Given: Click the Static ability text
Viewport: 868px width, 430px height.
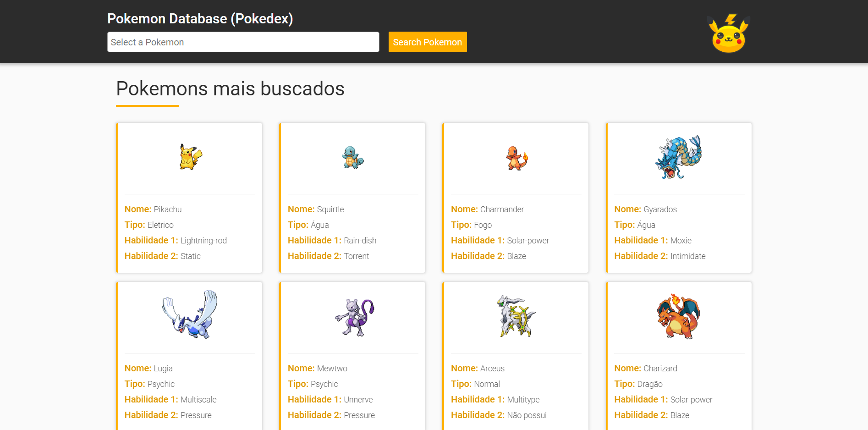Looking at the screenshot, I should tap(191, 256).
